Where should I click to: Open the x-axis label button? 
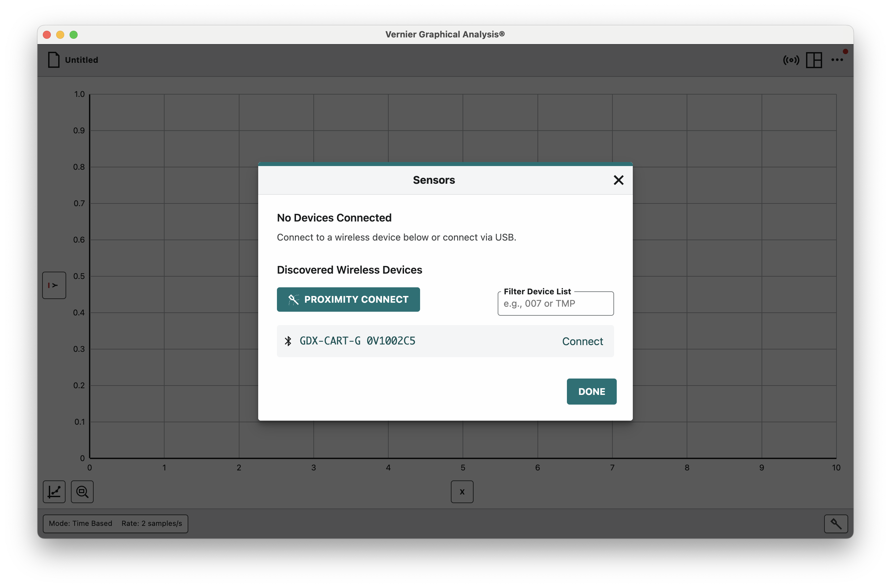pos(462,492)
